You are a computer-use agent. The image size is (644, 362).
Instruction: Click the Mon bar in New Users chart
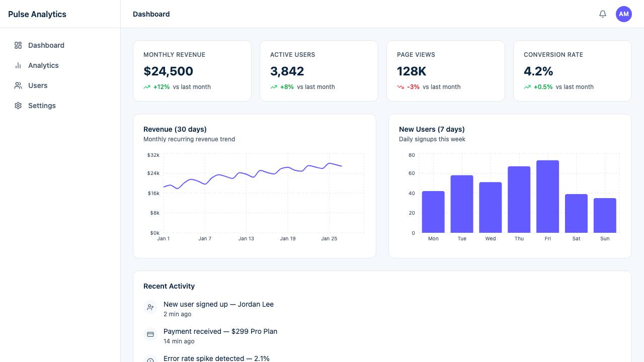point(433,212)
